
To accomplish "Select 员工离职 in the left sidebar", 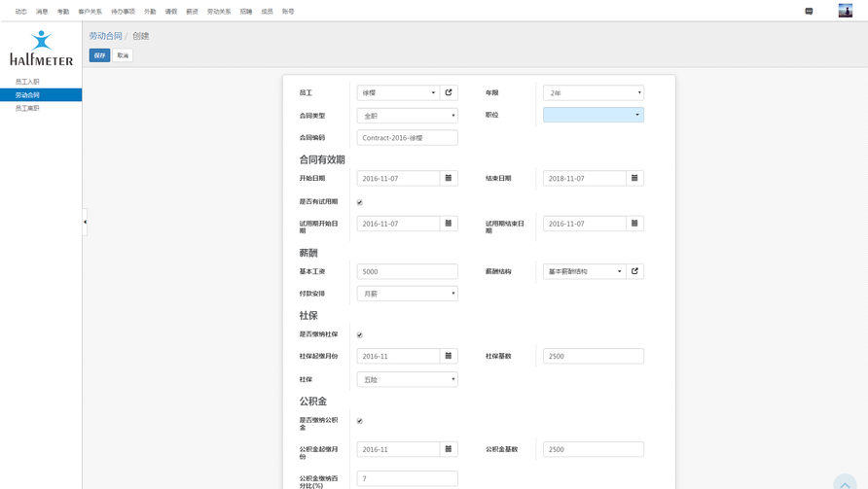I will point(27,108).
